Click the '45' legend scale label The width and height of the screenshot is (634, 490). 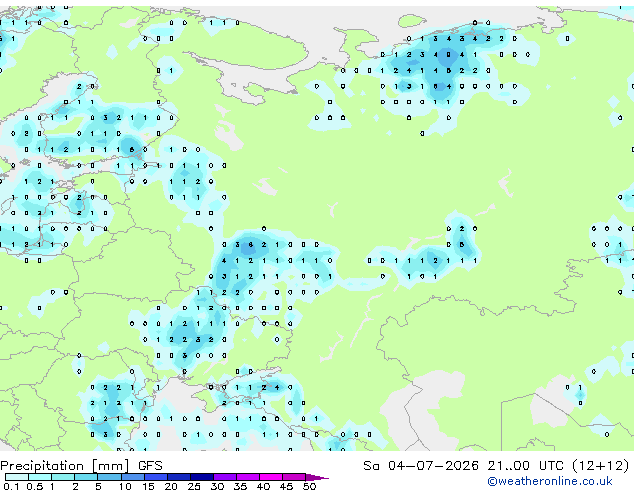pos(287,486)
